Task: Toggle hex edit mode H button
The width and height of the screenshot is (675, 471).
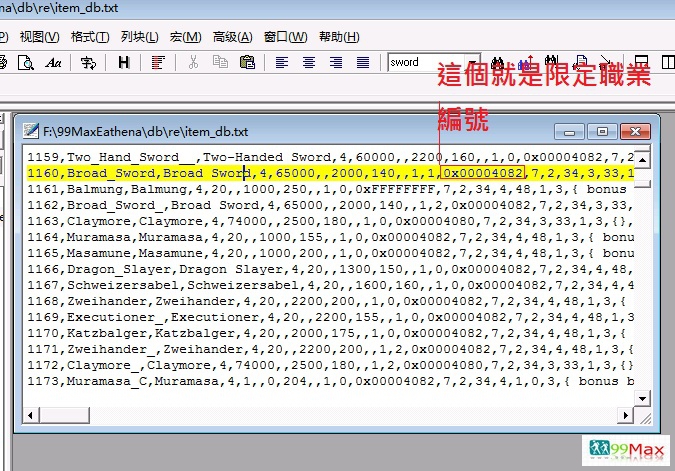Action: pyautogui.click(x=124, y=62)
